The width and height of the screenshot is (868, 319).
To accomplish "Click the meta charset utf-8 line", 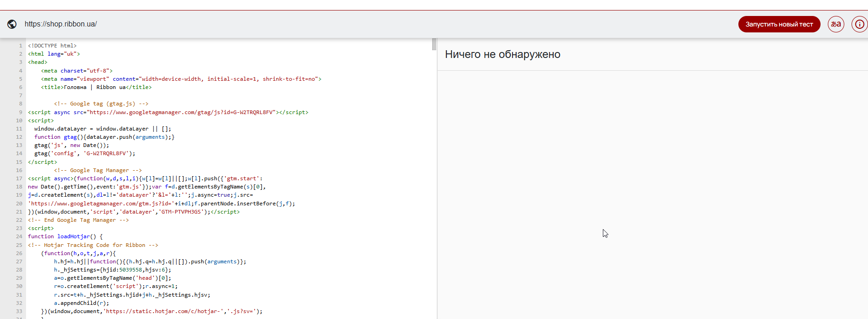I will [77, 71].
